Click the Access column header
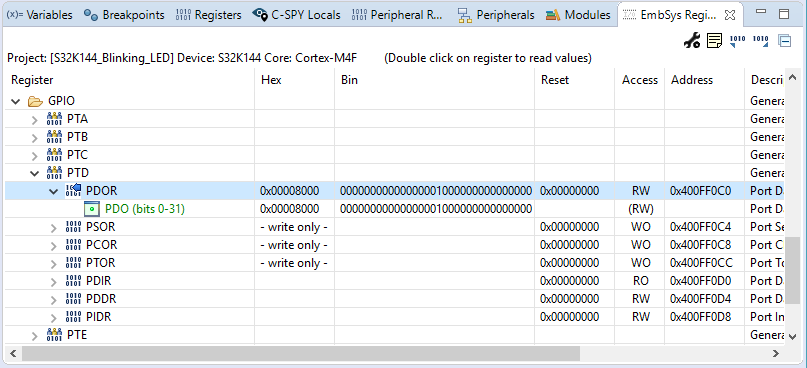The image size is (807, 368). pos(640,80)
